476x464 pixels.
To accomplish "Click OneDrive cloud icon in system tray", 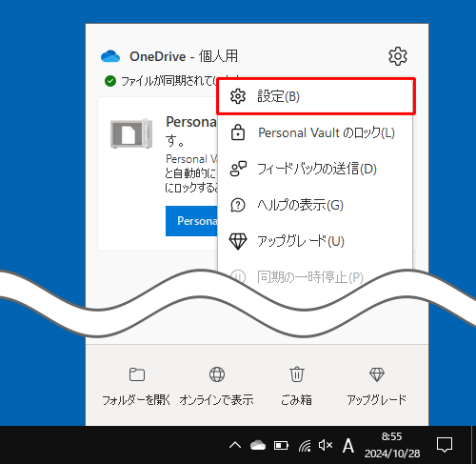I will 258,445.
